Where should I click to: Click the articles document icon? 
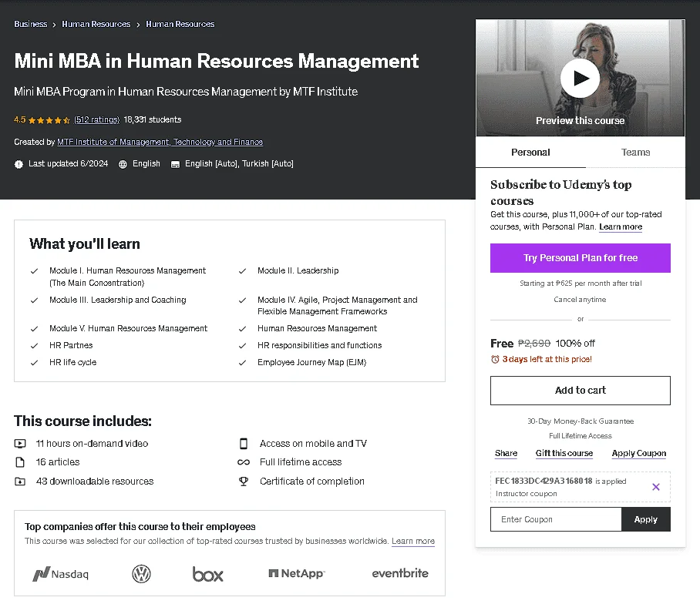click(20, 462)
